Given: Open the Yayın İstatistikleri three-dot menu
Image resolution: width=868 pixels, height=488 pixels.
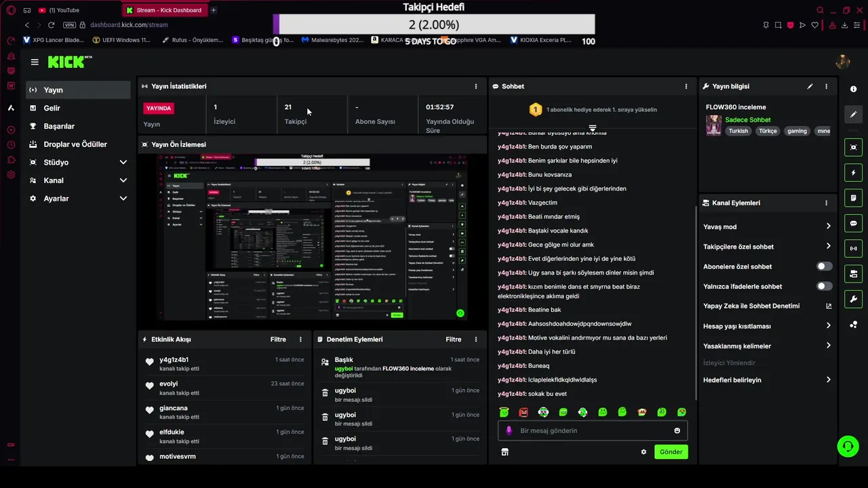Looking at the screenshot, I should click(x=475, y=87).
